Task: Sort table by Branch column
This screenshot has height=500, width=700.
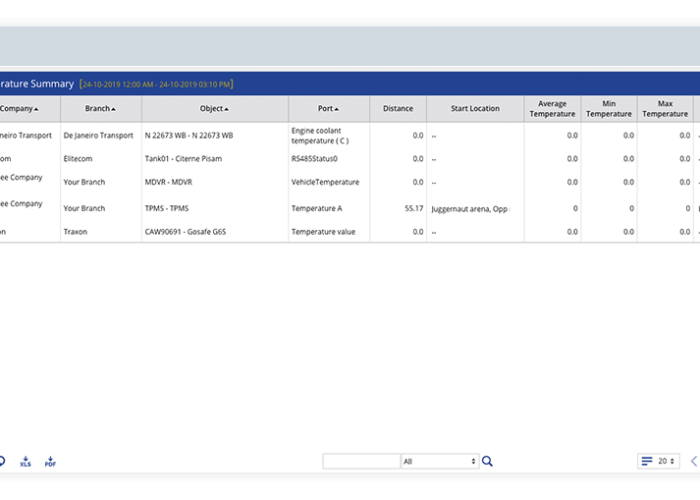Action: point(100,108)
